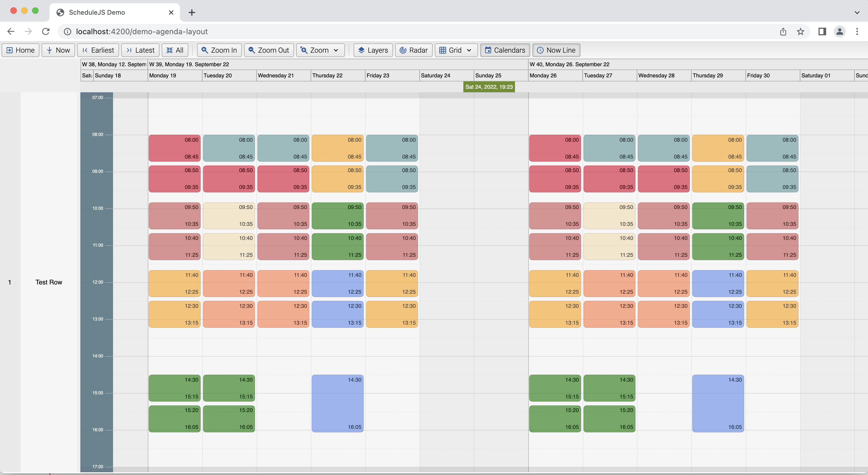Click the Sat 24 now-time marker label
The height and width of the screenshot is (475, 868).
pyautogui.click(x=489, y=87)
